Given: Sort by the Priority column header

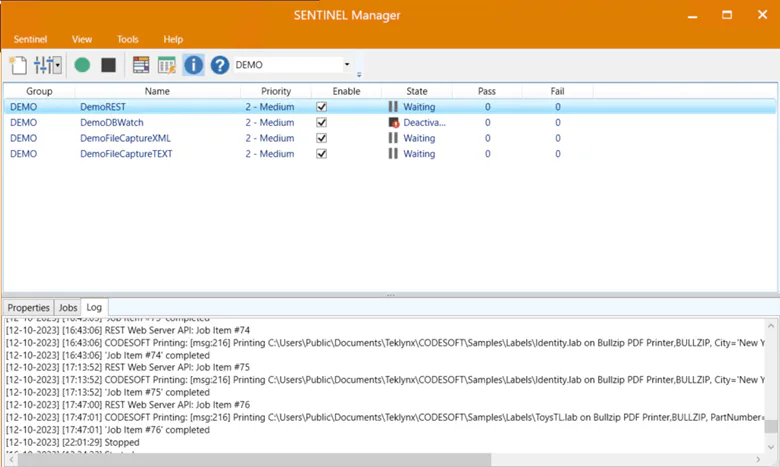Looking at the screenshot, I should point(276,91).
